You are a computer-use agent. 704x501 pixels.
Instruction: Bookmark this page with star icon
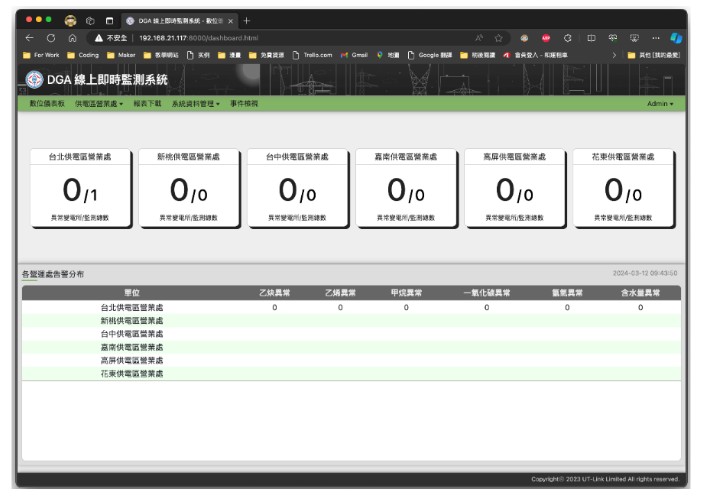tap(498, 37)
